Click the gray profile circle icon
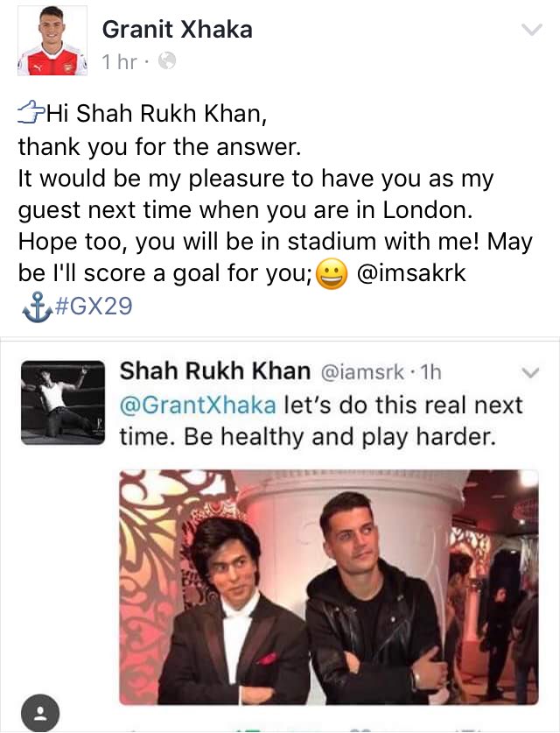 tap(40, 713)
